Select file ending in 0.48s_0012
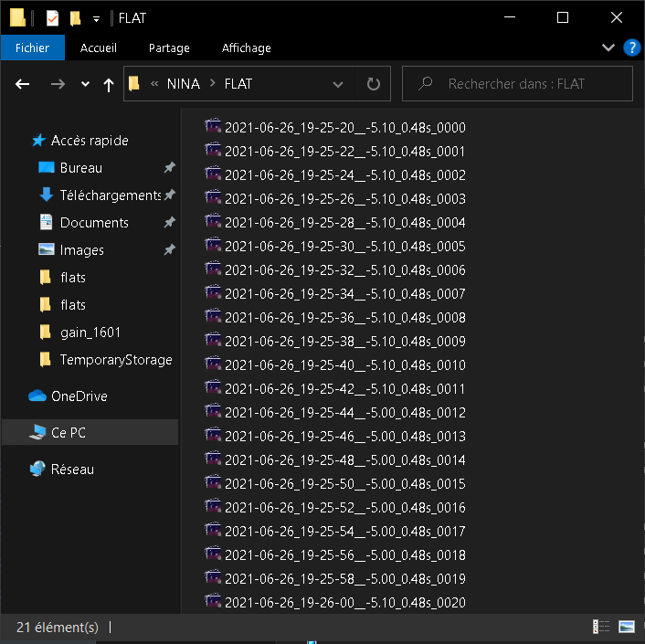Screen dimensions: 645x644 coord(344,413)
